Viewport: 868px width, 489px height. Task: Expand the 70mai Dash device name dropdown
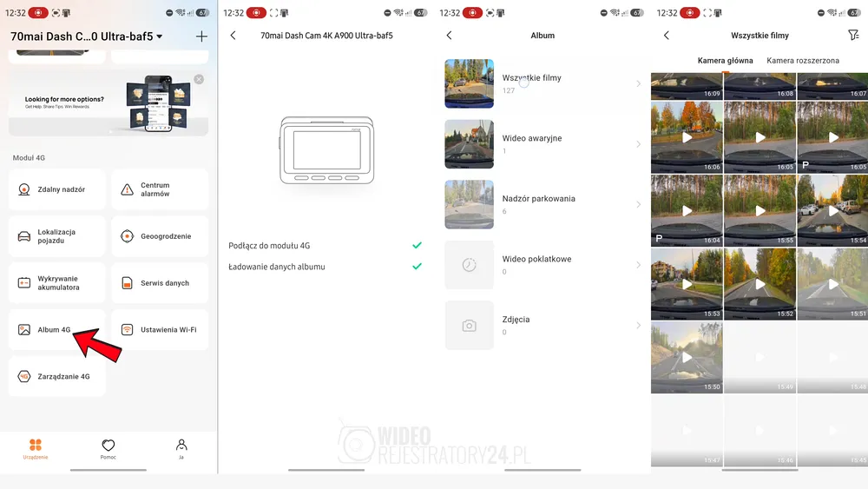click(x=160, y=36)
